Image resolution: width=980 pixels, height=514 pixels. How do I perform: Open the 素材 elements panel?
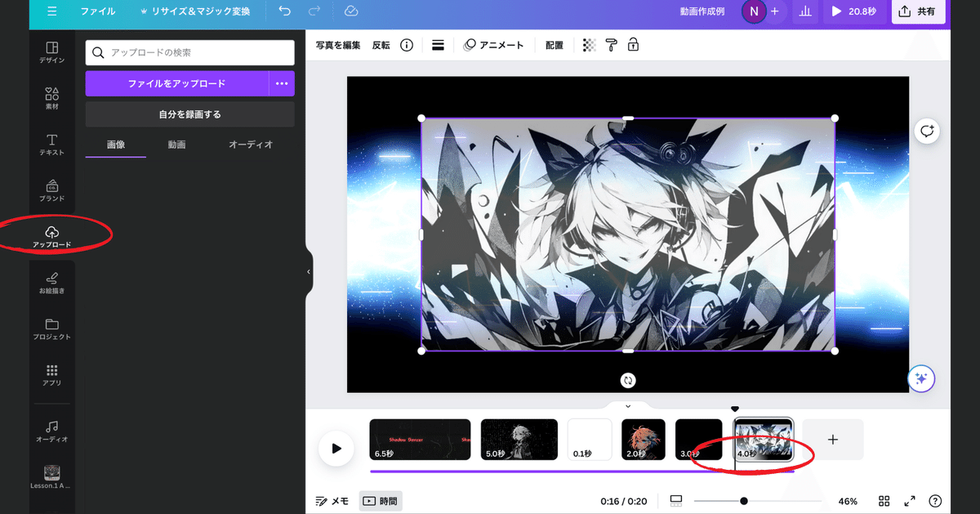pos(52,99)
